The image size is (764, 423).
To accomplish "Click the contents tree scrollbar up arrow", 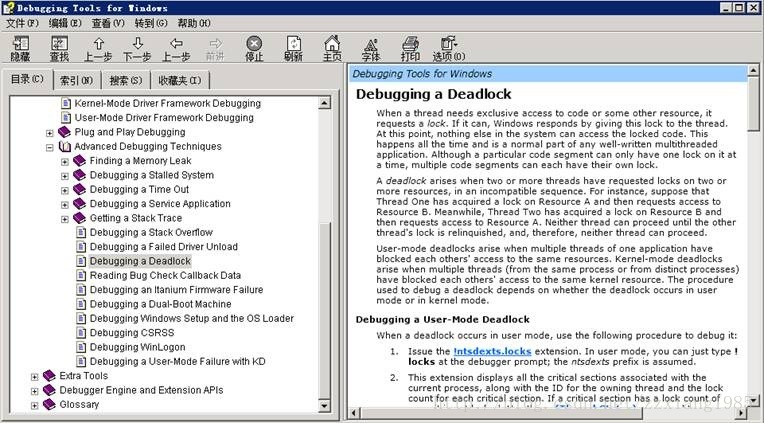I will 325,102.
